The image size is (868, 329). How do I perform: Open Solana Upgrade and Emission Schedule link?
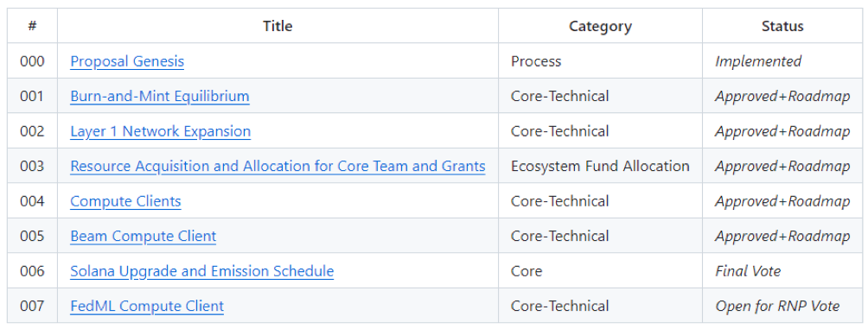click(201, 271)
